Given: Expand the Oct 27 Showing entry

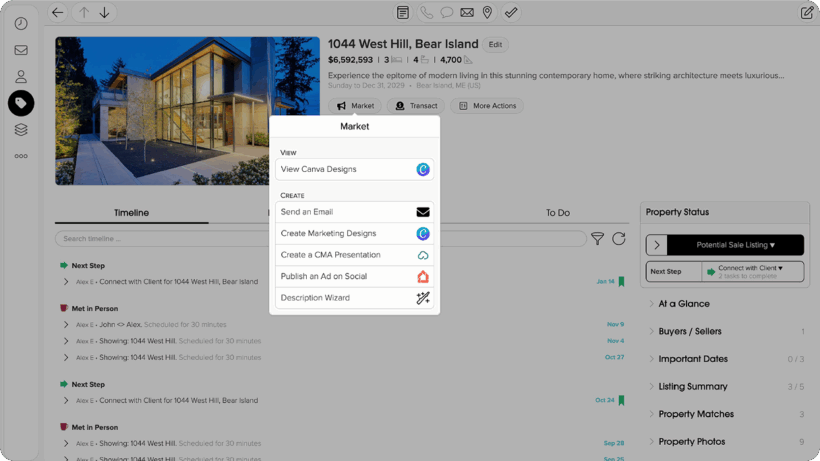Looking at the screenshot, I should coord(66,358).
